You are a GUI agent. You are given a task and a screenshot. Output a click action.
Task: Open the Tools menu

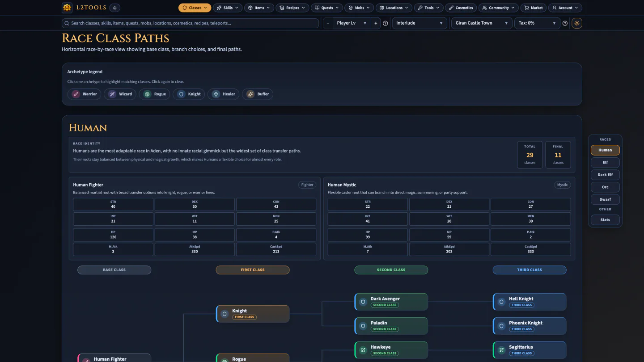(x=429, y=8)
